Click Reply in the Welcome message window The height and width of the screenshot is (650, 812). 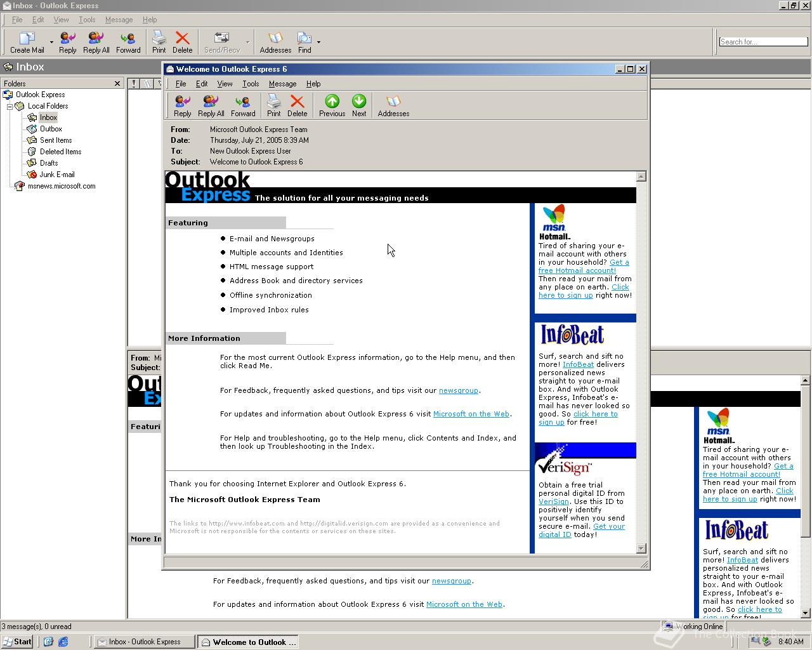(x=182, y=105)
